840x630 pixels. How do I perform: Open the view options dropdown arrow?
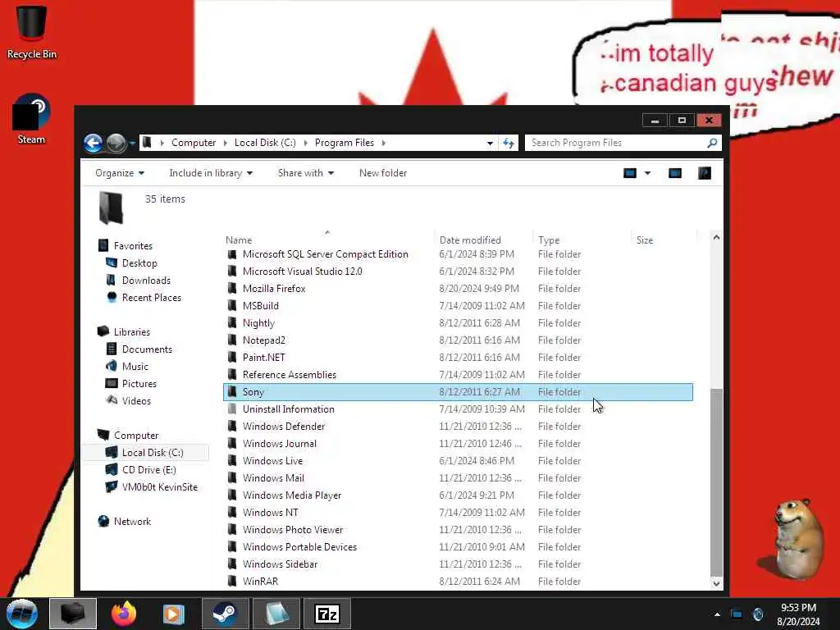point(648,173)
